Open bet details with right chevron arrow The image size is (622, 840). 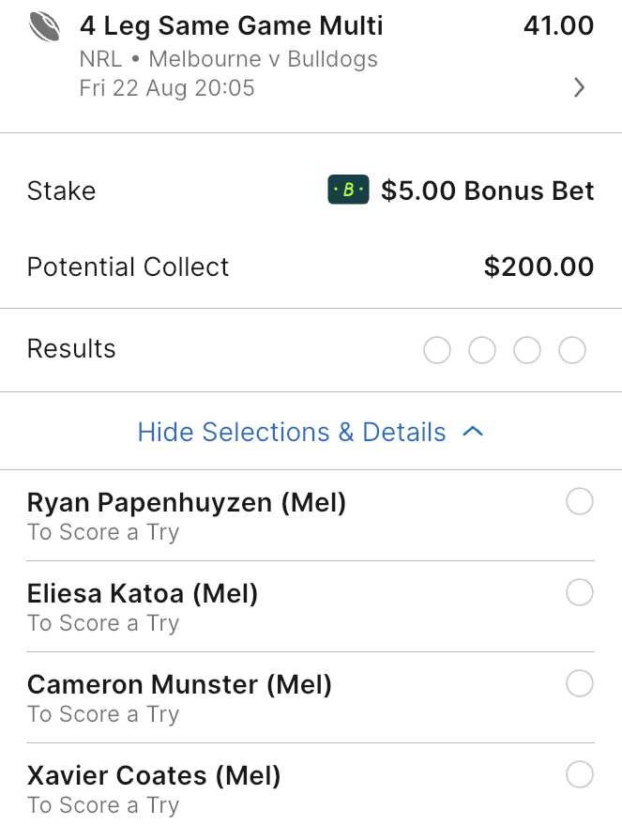(x=579, y=88)
